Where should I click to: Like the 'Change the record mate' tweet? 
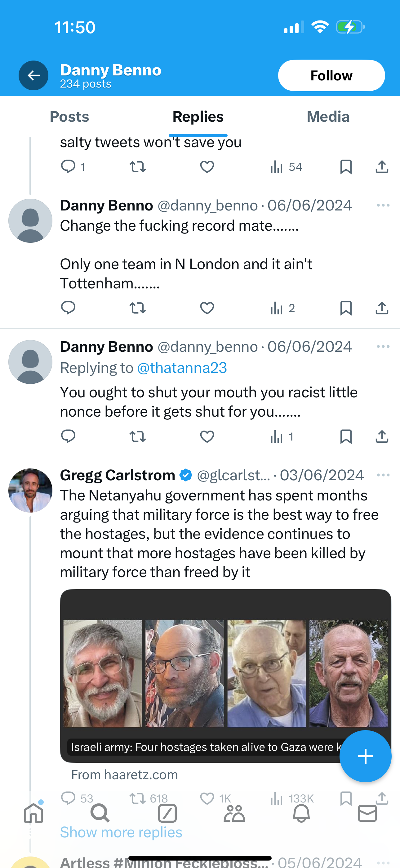tap(207, 308)
